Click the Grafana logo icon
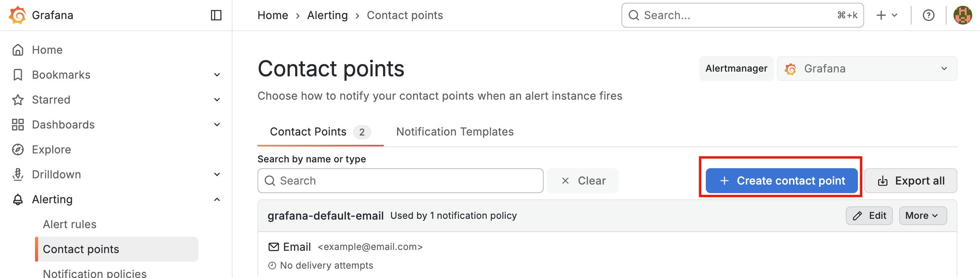The height and width of the screenshot is (278, 980). pos(17,15)
